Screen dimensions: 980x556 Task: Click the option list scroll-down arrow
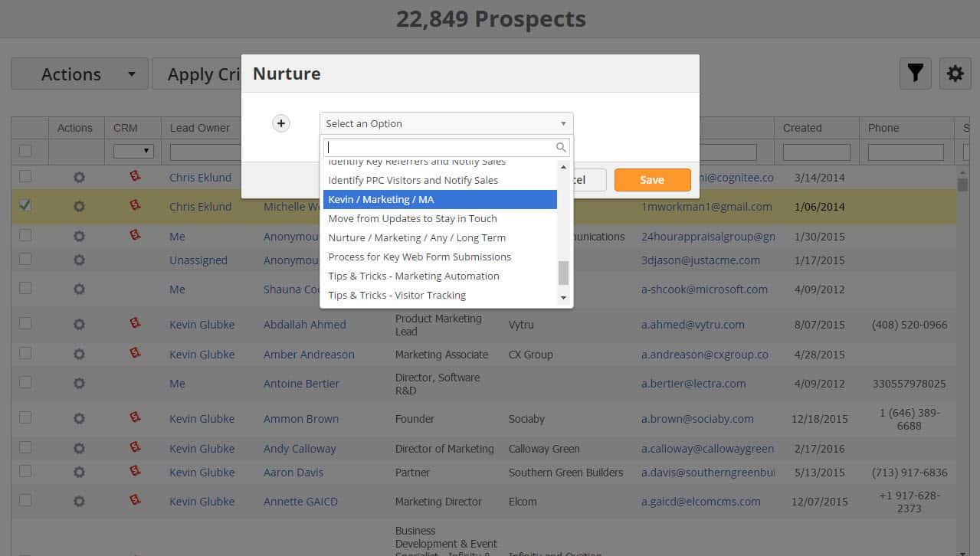tap(564, 297)
